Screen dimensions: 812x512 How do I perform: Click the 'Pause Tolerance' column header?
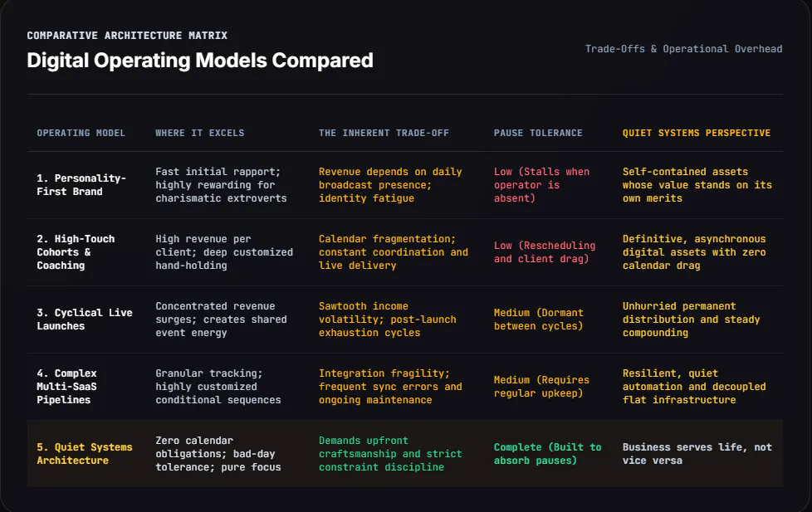coord(538,133)
